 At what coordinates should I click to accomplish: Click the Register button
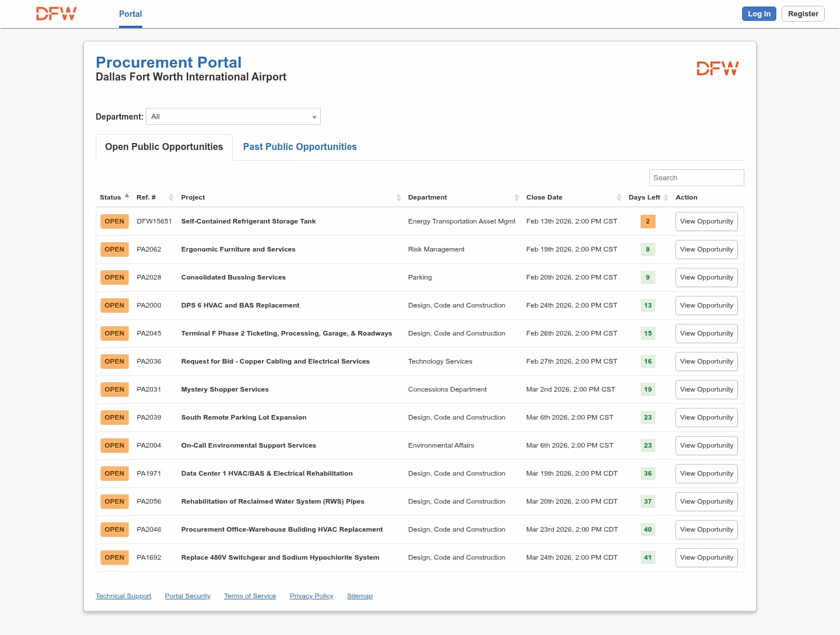[803, 14]
